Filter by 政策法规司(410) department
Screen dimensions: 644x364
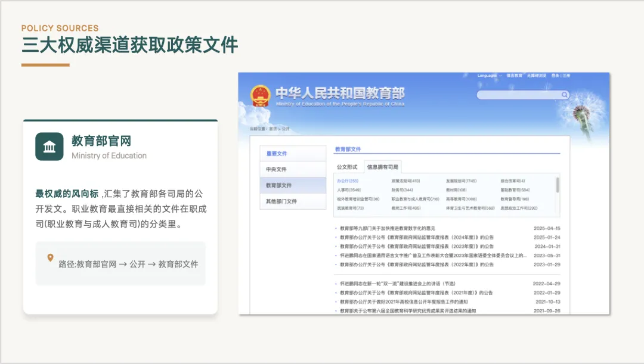coord(405,181)
